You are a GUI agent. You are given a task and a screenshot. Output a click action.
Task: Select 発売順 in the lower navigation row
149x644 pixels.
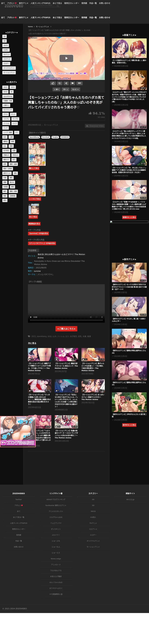[x=84, y=18]
